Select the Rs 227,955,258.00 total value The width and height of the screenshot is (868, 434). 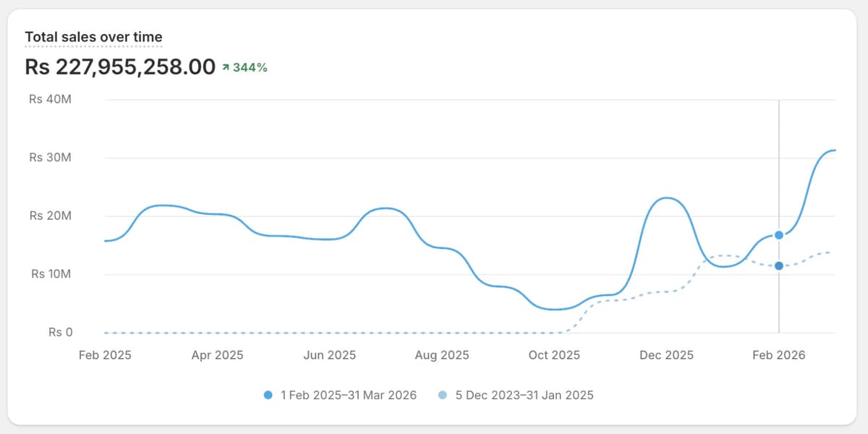click(120, 66)
